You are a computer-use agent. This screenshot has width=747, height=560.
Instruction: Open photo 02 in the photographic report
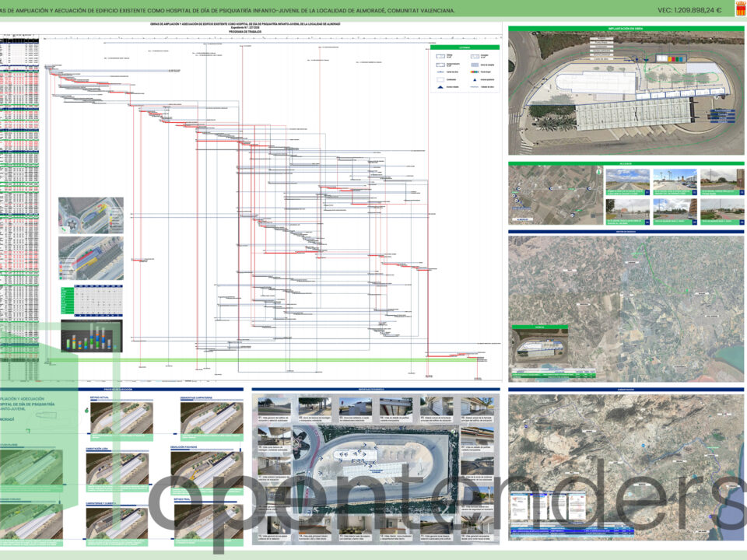314,407
